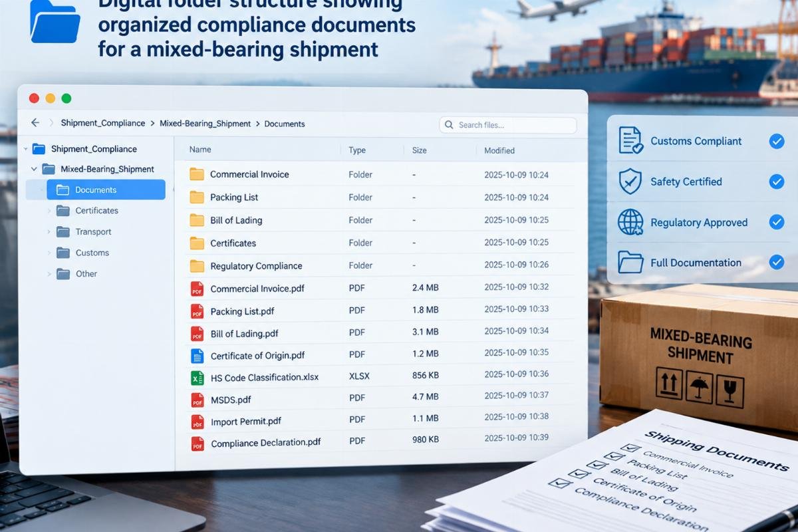Select Certificates in the sidebar tree
The width and height of the screenshot is (798, 532).
[96, 211]
